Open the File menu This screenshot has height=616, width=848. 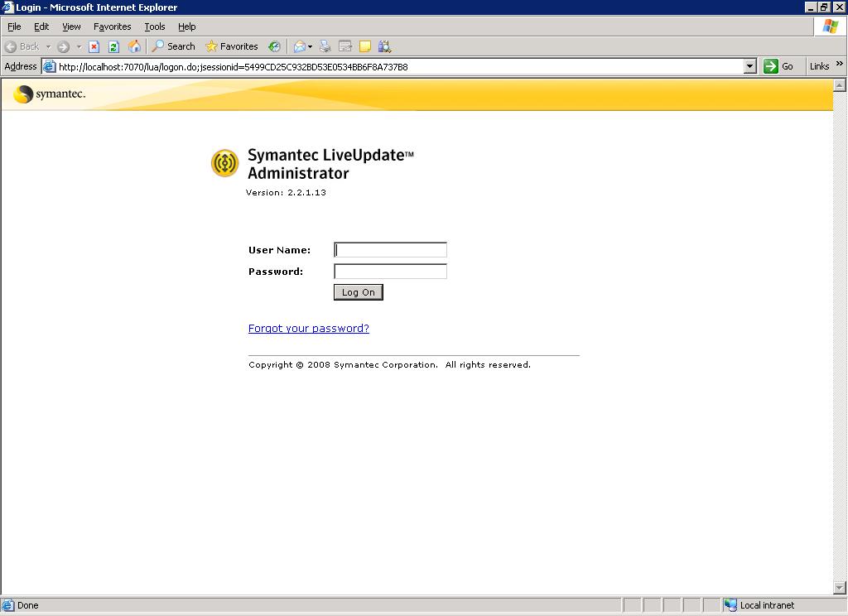tap(13, 26)
